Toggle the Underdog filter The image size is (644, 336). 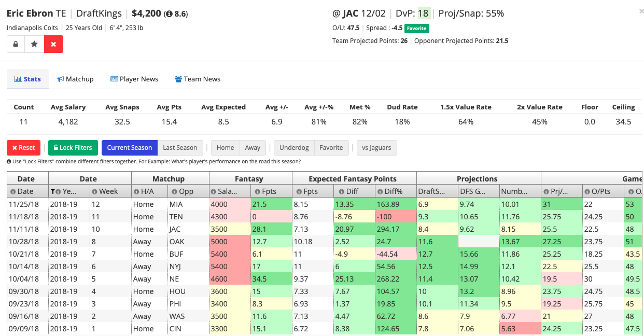pos(294,148)
